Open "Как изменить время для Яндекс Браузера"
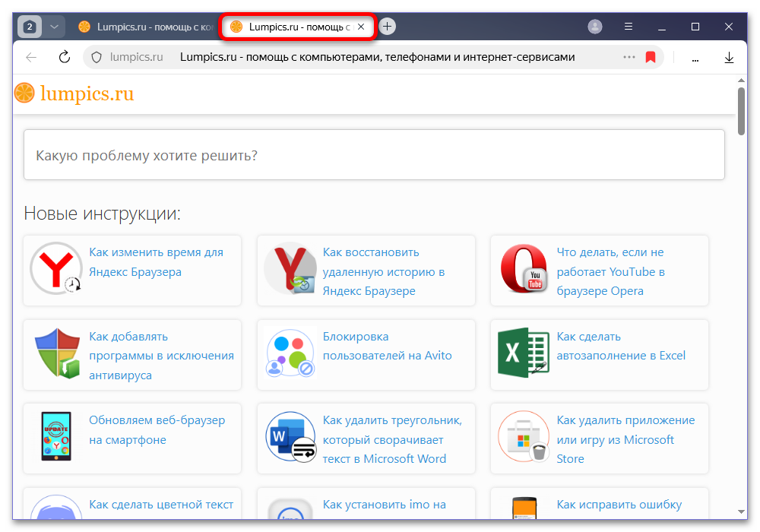Screen dimensions: 760x532 pyautogui.click(x=156, y=261)
